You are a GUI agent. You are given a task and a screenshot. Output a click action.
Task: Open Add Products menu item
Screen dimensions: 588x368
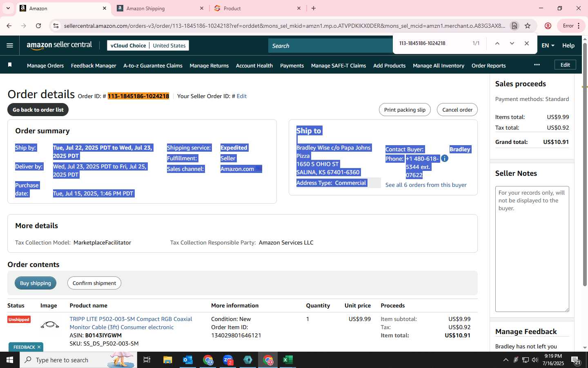pos(389,65)
